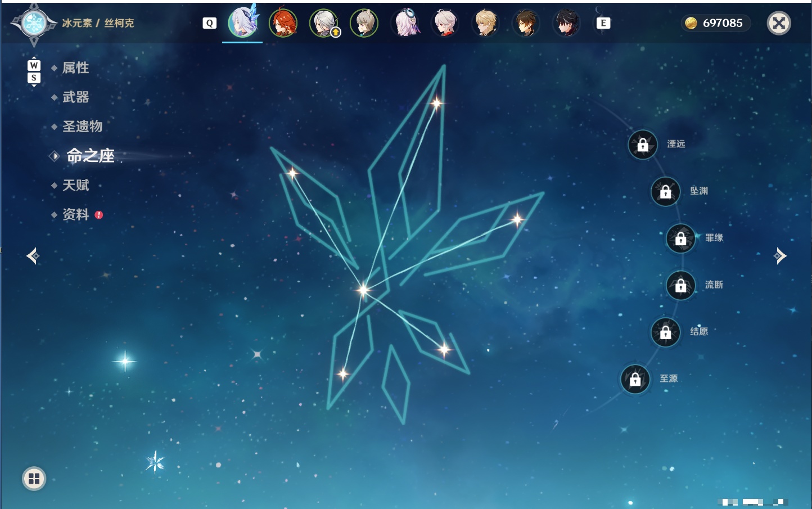Click the 697085 Mora currency counter
The width and height of the screenshot is (812, 509).
715,23
